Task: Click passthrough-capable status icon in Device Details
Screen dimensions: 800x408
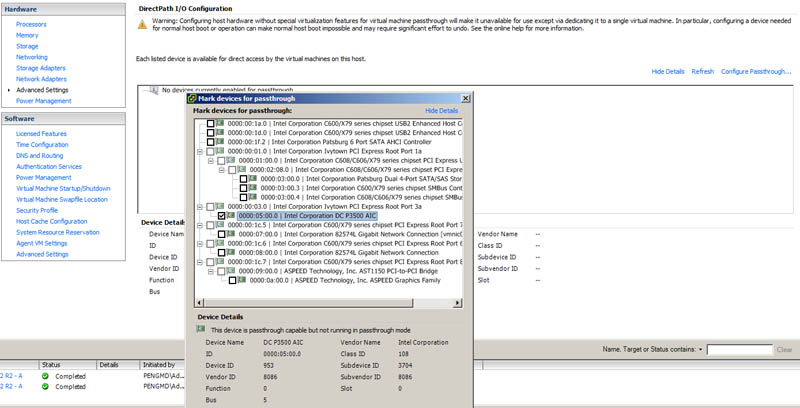Action: (201, 329)
